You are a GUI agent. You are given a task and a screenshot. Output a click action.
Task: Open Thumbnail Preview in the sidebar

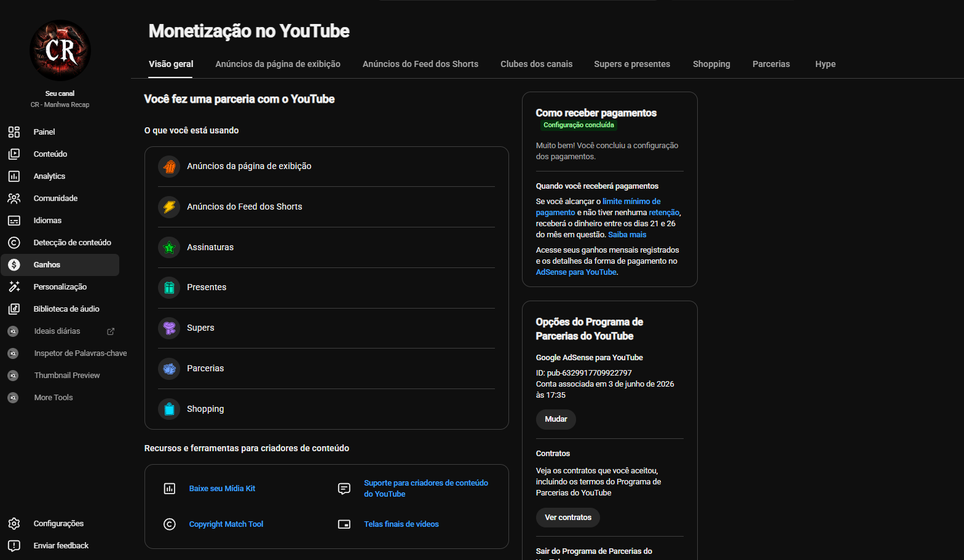pyautogui.click(x=67, y=376)
